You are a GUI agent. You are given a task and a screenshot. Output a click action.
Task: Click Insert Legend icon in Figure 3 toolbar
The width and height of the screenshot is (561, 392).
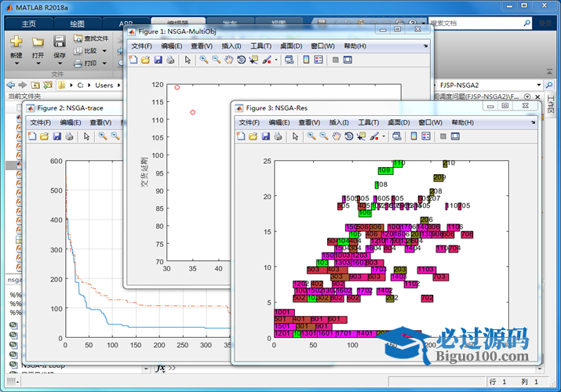426,136
